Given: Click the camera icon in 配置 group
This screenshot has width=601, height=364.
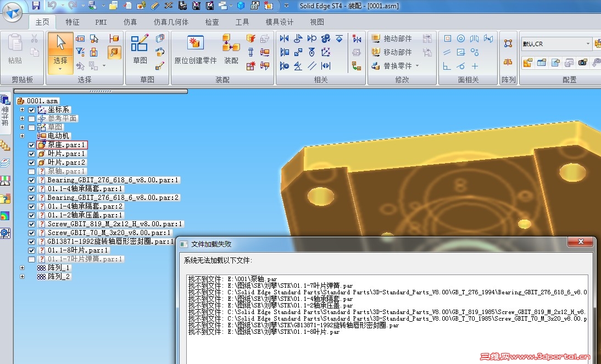Looking at the screenshot, I should coord(583,63).
